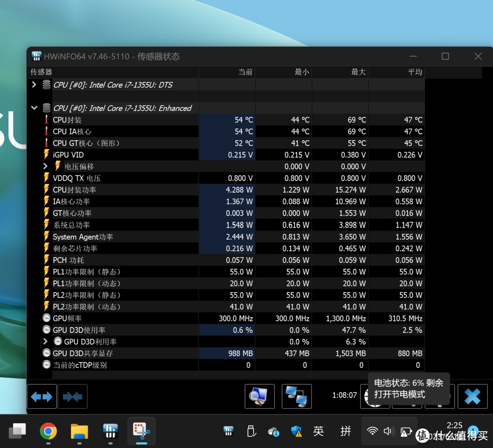Select the PL1功率限制（静态） row
The width and height of the screenshot is (493, 448).
(x=226, y=272)
